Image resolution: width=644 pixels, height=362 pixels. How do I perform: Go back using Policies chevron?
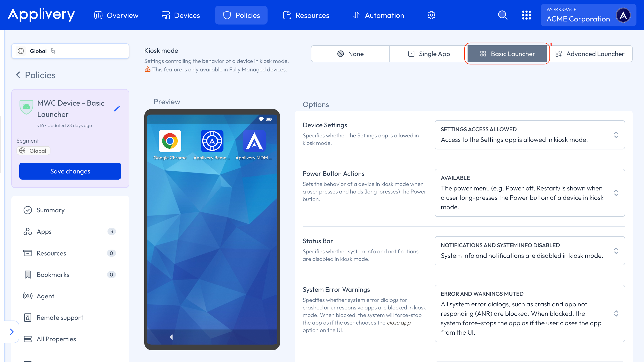[x=18, y=75]
